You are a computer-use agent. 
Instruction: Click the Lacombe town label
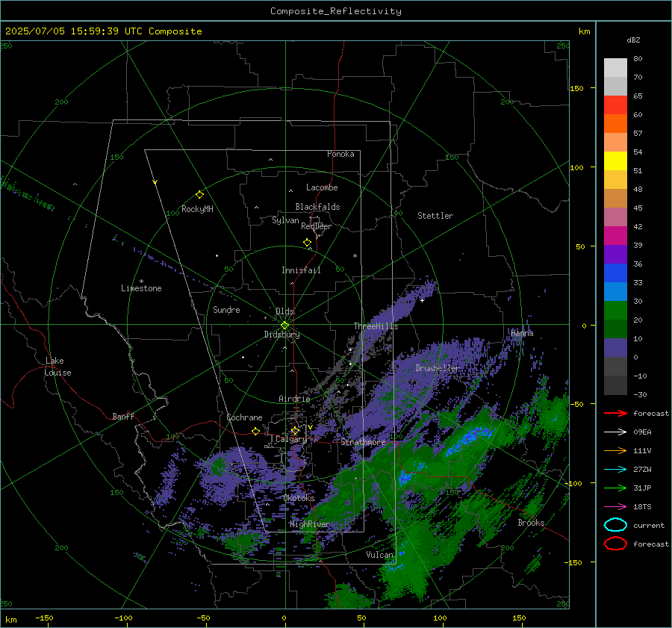(322, 187)
